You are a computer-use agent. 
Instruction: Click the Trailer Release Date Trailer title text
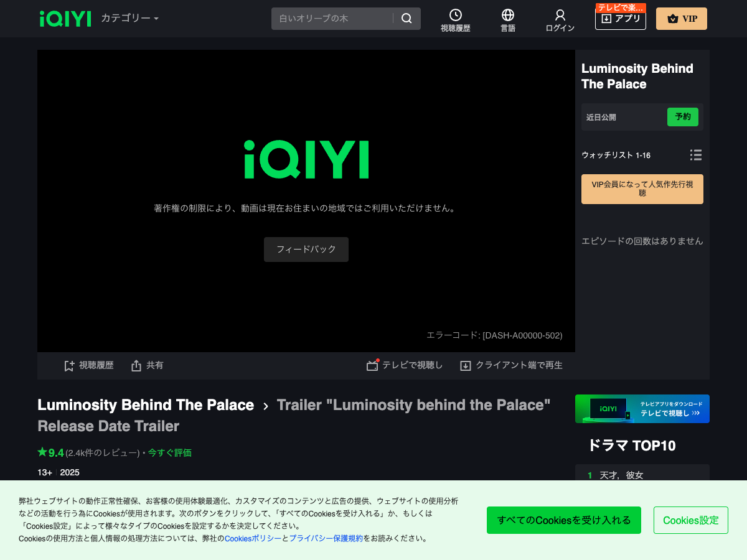[x=294, y=416]
